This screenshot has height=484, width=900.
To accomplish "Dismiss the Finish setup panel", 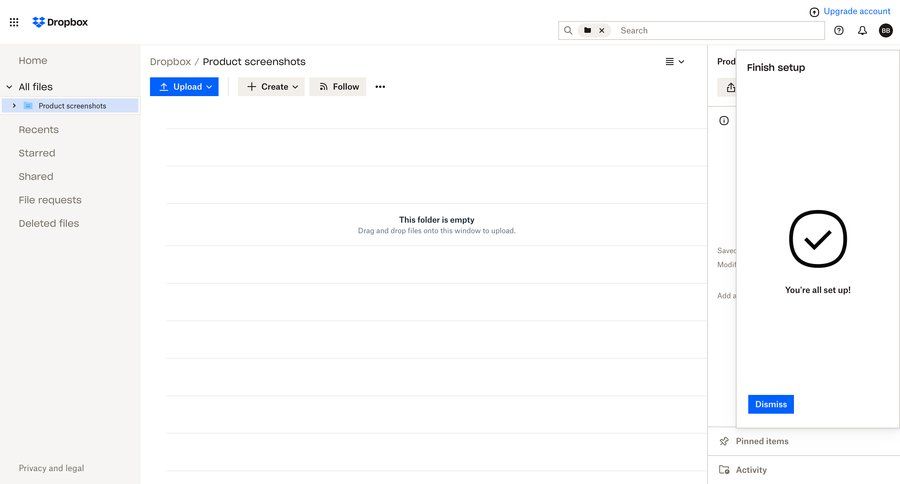I will tap(771, 404).
